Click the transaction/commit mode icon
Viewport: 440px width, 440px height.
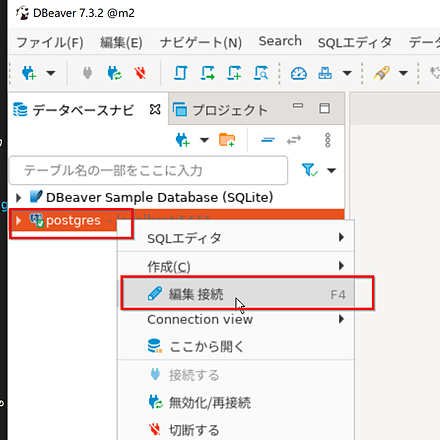325,73
